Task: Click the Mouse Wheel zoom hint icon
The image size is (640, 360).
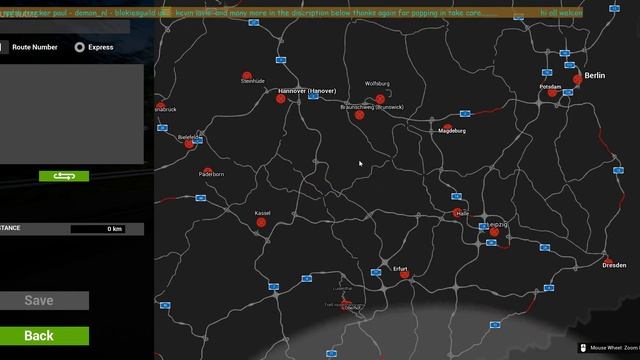Action: [x=583, y=348]
